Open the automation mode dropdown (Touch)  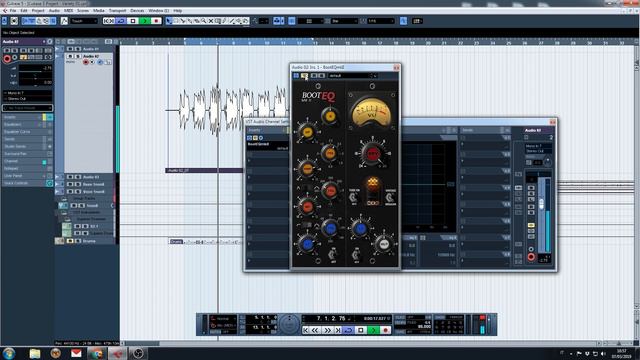click(84, 21)
